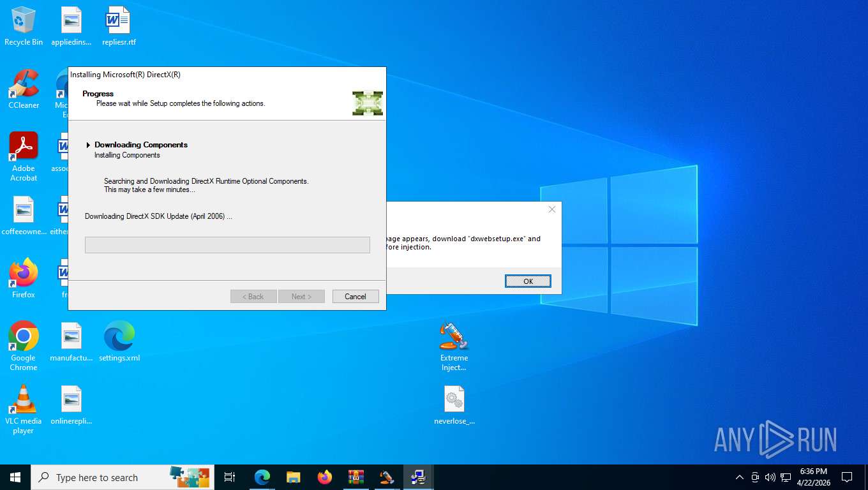Image resolution: width=868 pixels, height=490 pixels.
Task: Click the "Downloading Components" step text
Action: point(141,145)
